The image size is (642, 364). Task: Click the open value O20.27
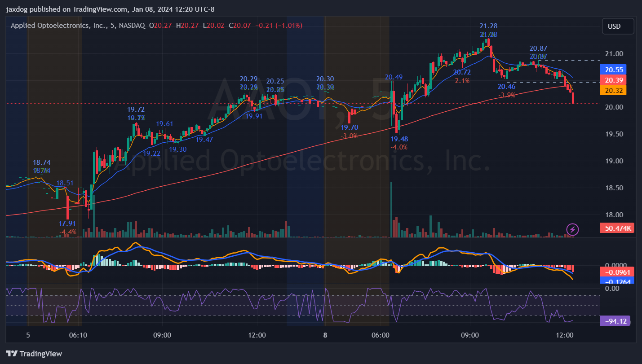tap(160, 26)
